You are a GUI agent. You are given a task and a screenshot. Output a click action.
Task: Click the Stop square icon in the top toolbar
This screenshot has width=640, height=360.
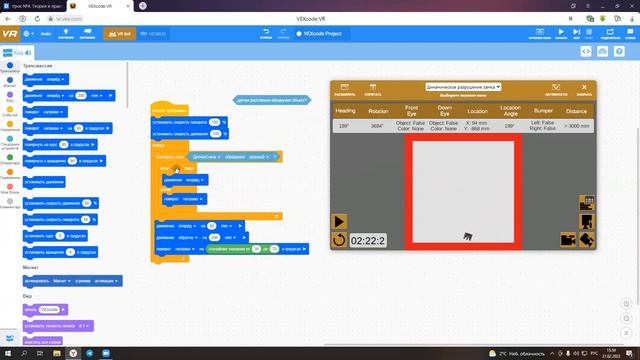tap(589, 33)
